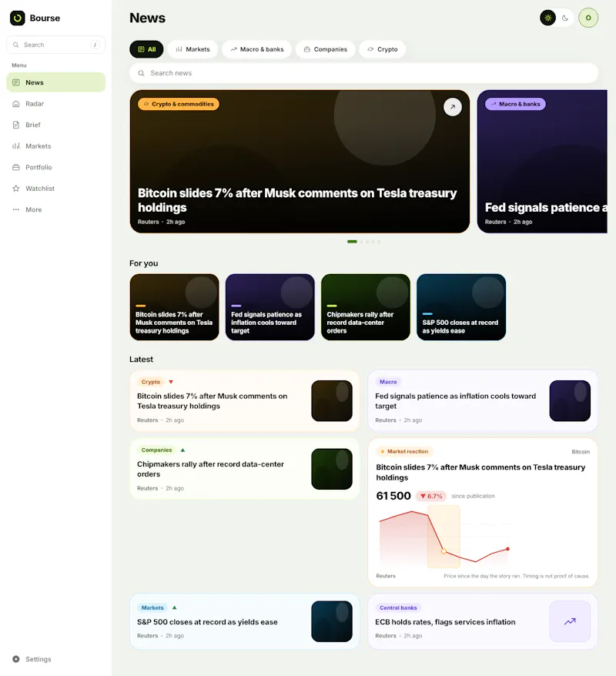Open For you Bitcoin slides card

click(x=175, y=307)
